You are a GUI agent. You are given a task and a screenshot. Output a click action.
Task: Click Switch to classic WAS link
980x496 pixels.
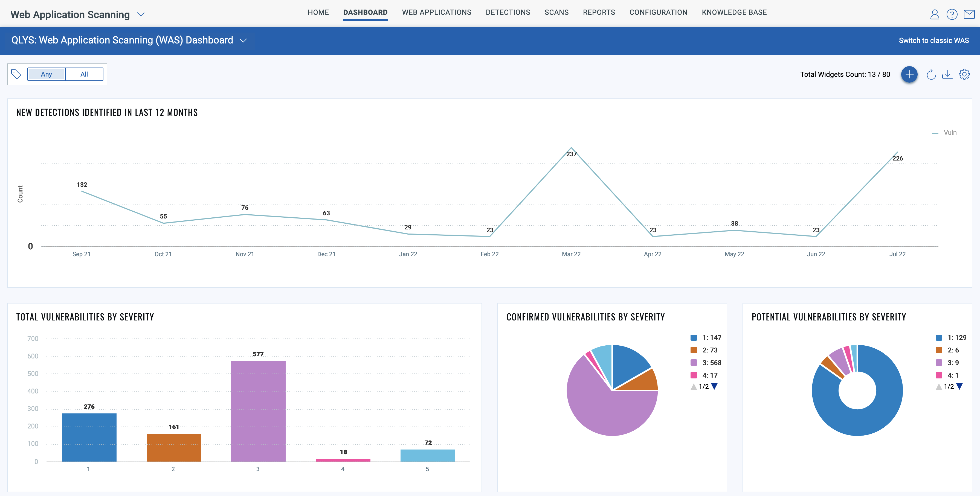(933, 40)
